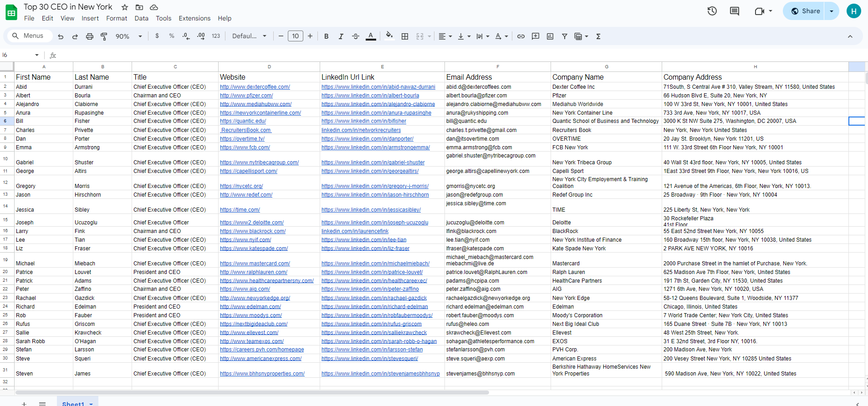This screenshot has height=406, width=868.
Task: Open the Data menu
Action: click(142, 18)
